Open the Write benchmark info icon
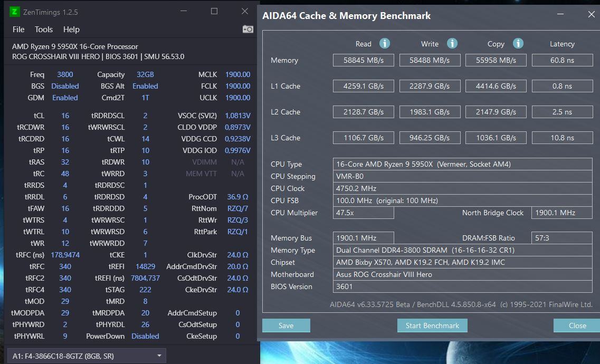 coord(452,43)
